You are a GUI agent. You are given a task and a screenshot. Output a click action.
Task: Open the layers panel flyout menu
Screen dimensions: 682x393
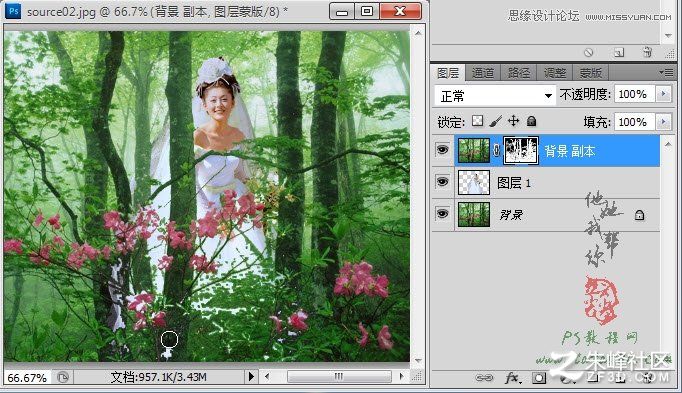666,73
